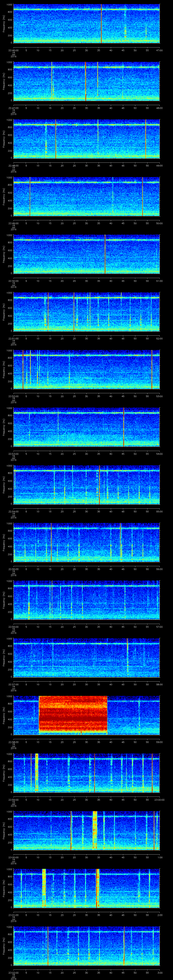This screenshot has height=980, width=173.
Task: Click the 54:00 end time label
Action: [x=159, y=454]
